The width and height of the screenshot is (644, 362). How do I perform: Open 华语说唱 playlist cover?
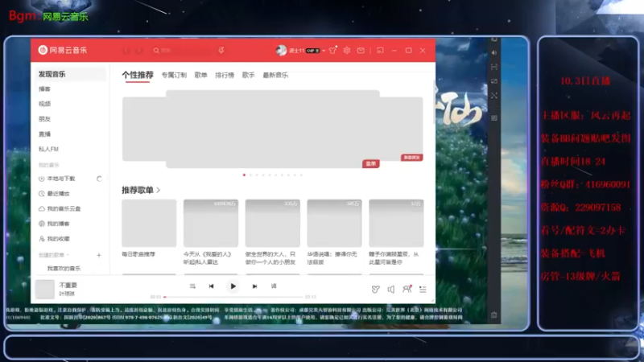(334, 223)
